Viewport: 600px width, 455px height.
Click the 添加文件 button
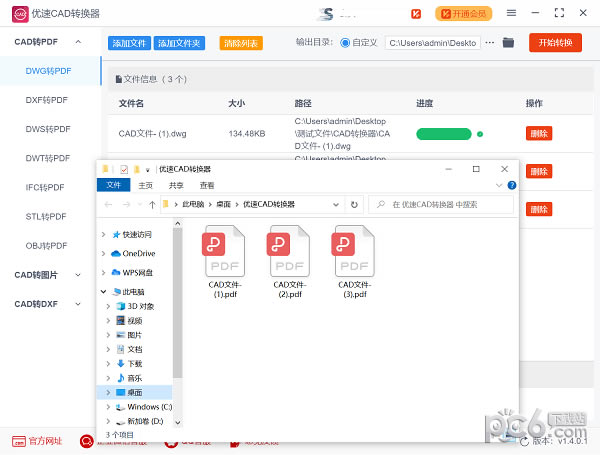129,43
